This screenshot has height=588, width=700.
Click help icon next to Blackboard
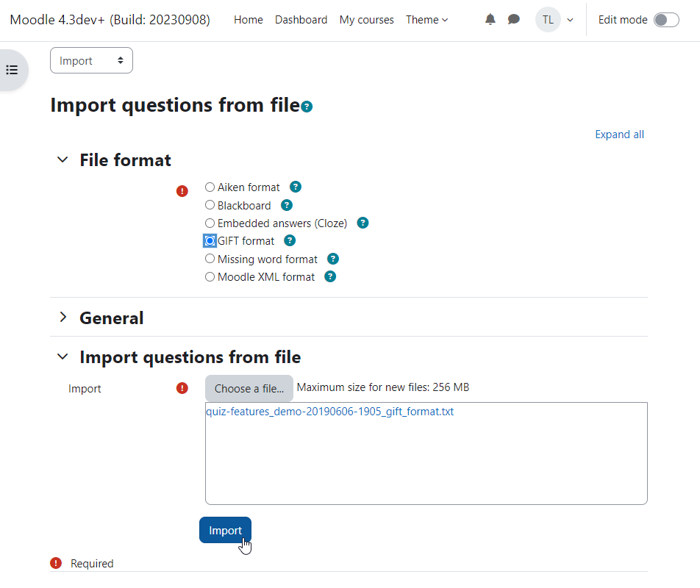pos(287,205)
